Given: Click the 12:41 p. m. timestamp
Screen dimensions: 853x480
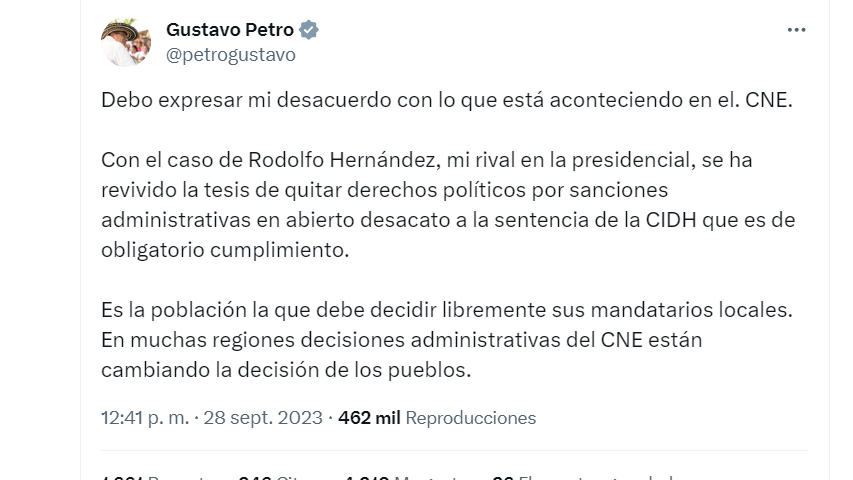Looking at the screenshot, I should (145, 418).
